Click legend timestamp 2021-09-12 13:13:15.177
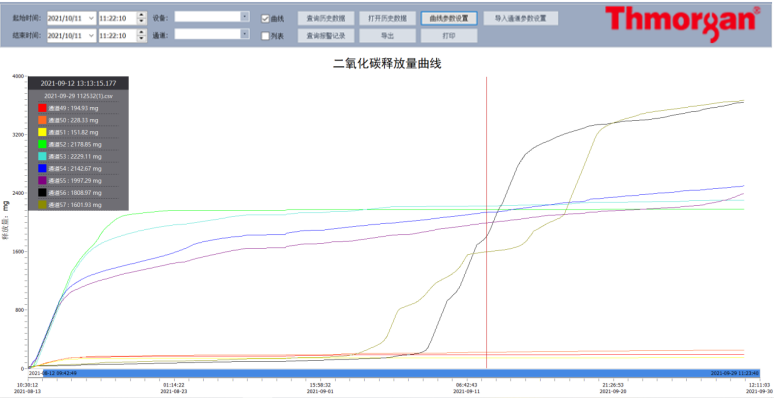The image size is (774, 399). click(78, 83)
